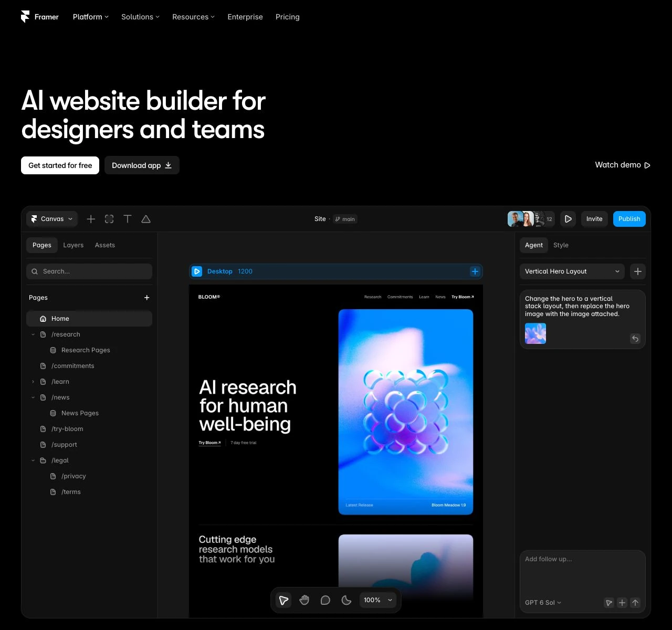Toggle dark mode with the moon icon
The width and height of the screenshot is (672, 630).
point(346,600)
